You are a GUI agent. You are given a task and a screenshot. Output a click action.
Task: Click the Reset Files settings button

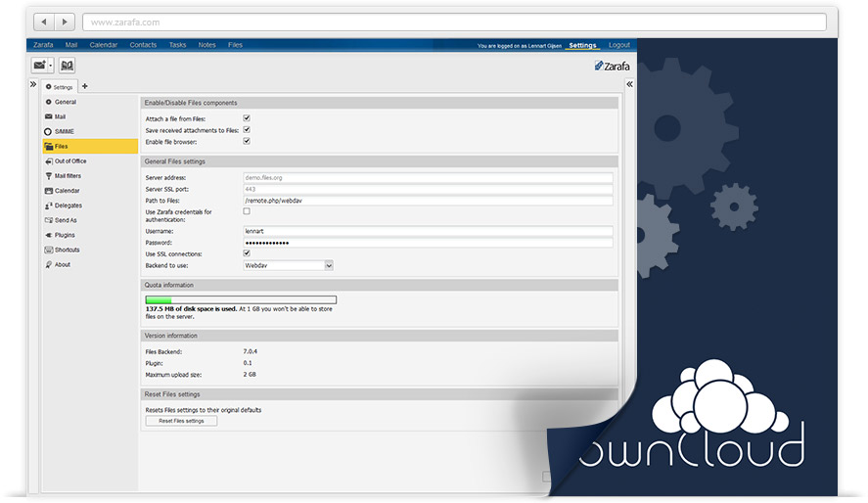182,421
